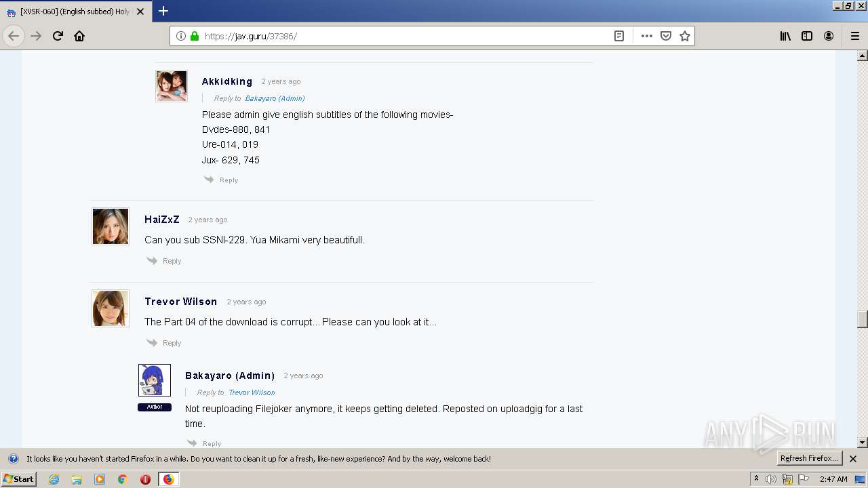The height and width of the screenshot is (488, 868).
Task: Reply to HaiZxZ's comment
Action: point(172,261)
